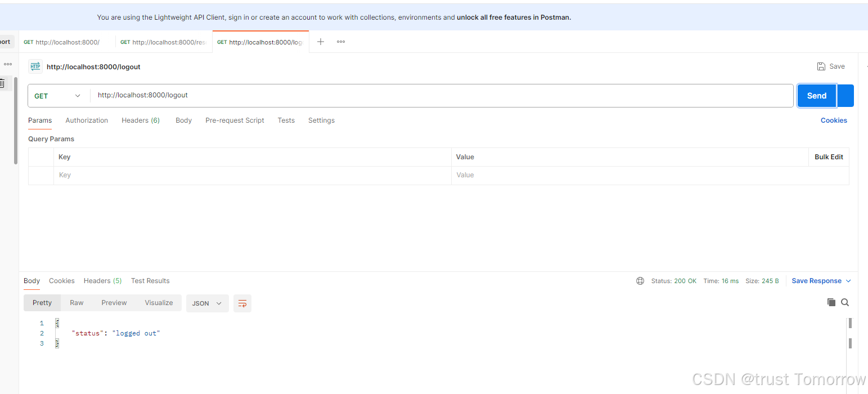
Task: Click the Time: 16 ms text
Action: tap(721, 281)
